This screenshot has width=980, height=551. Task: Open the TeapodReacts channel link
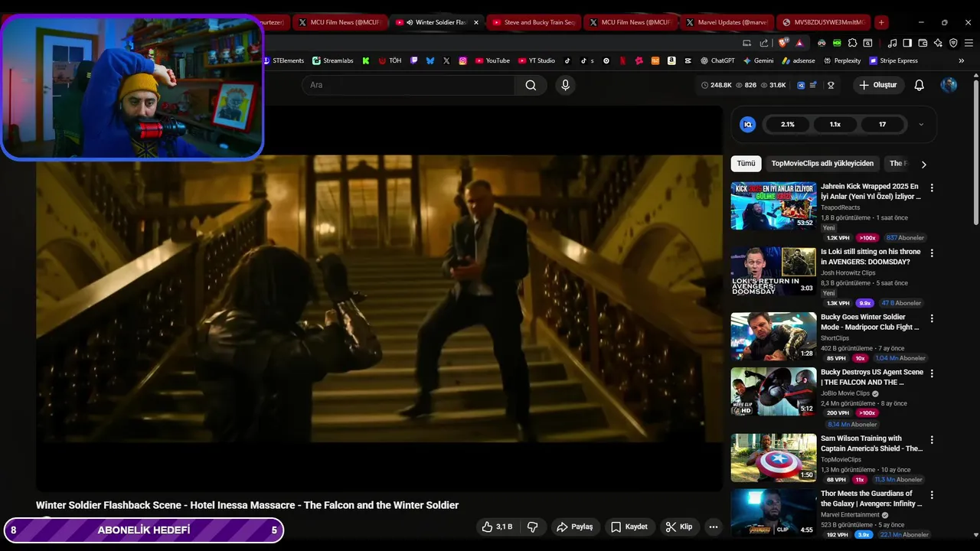[839, 207]
